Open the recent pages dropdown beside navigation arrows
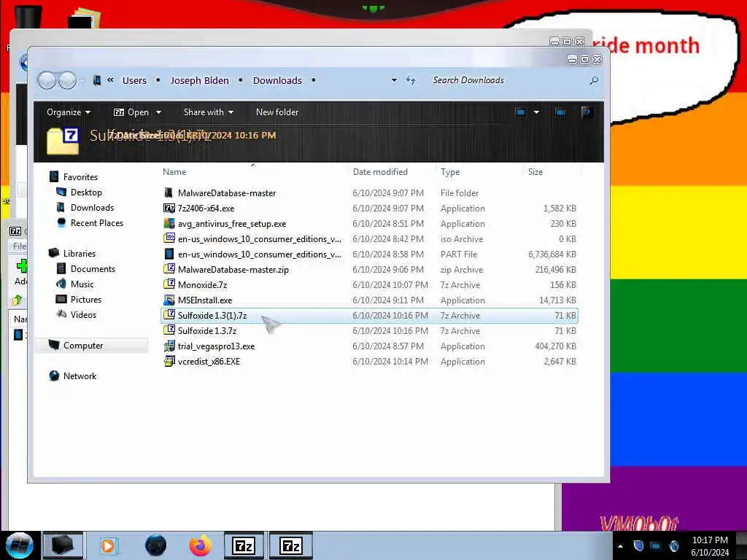The image size is (747, 560). [x=82, y=80]
